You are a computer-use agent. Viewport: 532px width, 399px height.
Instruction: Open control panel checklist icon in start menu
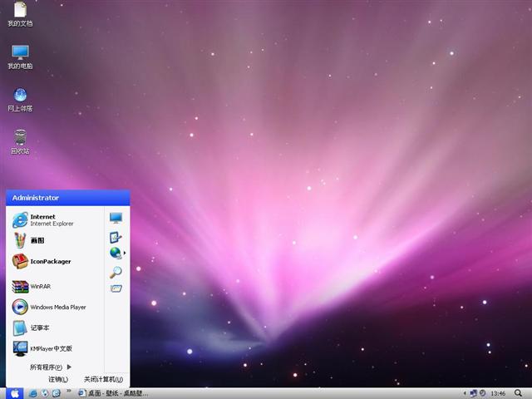coord(116,237)
